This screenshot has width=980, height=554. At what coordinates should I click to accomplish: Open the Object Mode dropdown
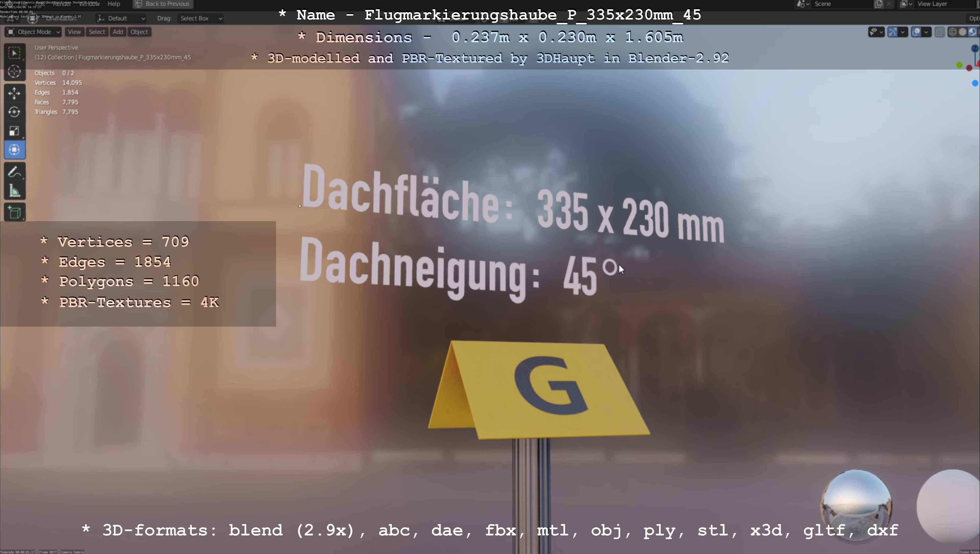click(33, 32)
